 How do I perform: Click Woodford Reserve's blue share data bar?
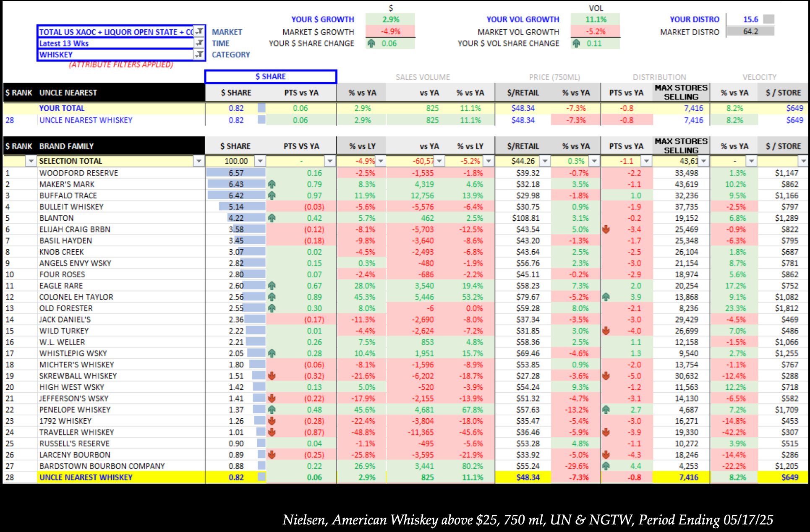point(236,173)
